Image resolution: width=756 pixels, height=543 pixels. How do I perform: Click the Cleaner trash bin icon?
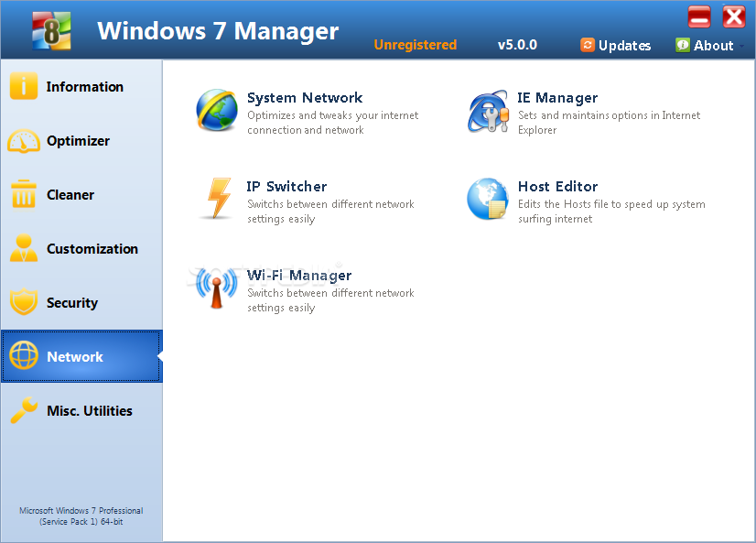coord(23,194)
